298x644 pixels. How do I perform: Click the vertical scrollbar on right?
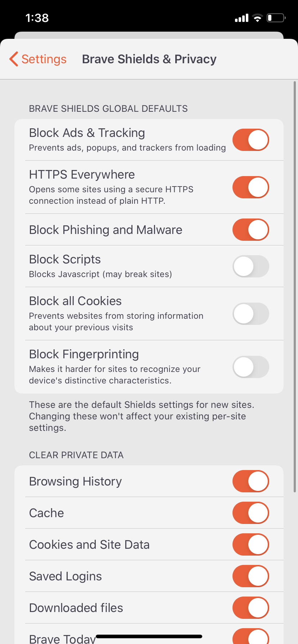(x=295, y=287)
